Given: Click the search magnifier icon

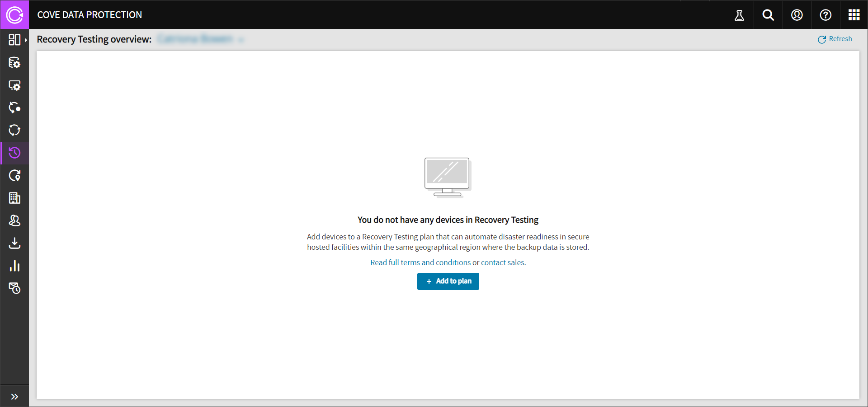Looking at the screenshot, I should pos(768,15).
